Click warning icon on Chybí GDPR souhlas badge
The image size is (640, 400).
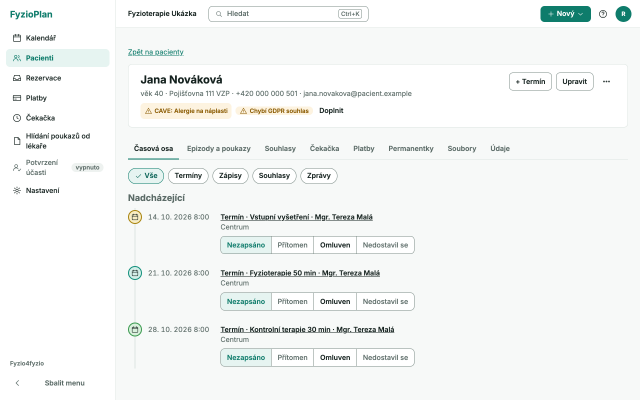pyautogui.click(x=243, y=111)
